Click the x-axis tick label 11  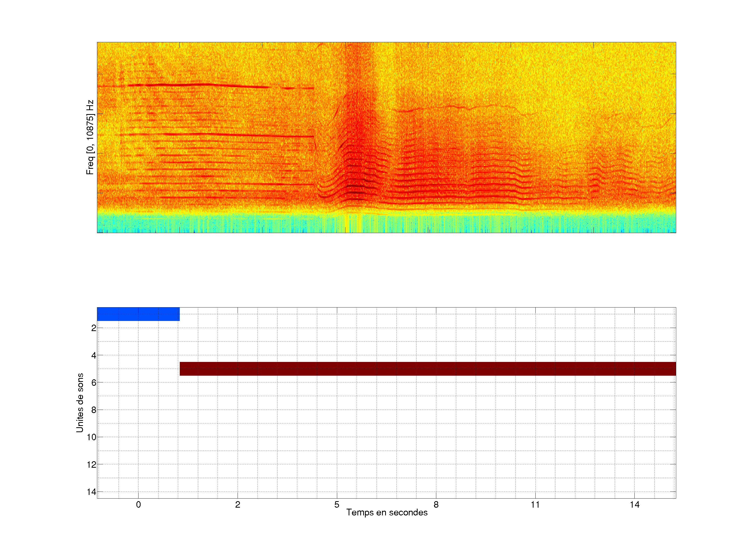coord(535,505)
